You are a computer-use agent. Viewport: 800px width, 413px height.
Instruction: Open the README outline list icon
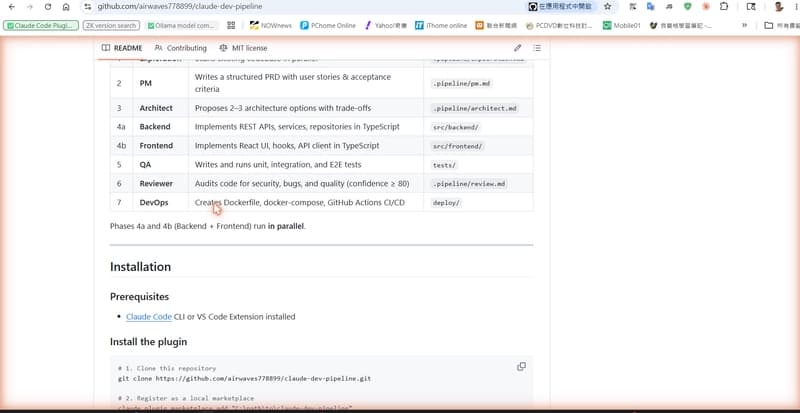537,48
